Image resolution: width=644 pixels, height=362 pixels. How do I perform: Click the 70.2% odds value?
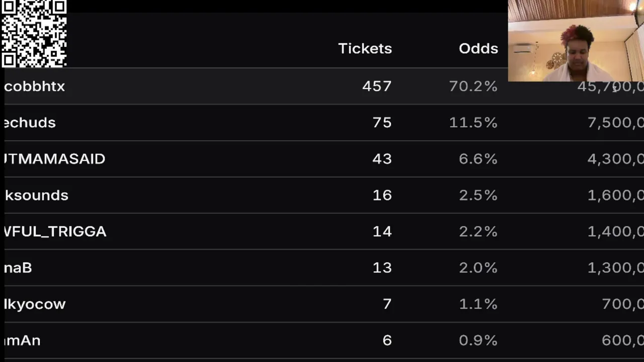coord(473,86)
